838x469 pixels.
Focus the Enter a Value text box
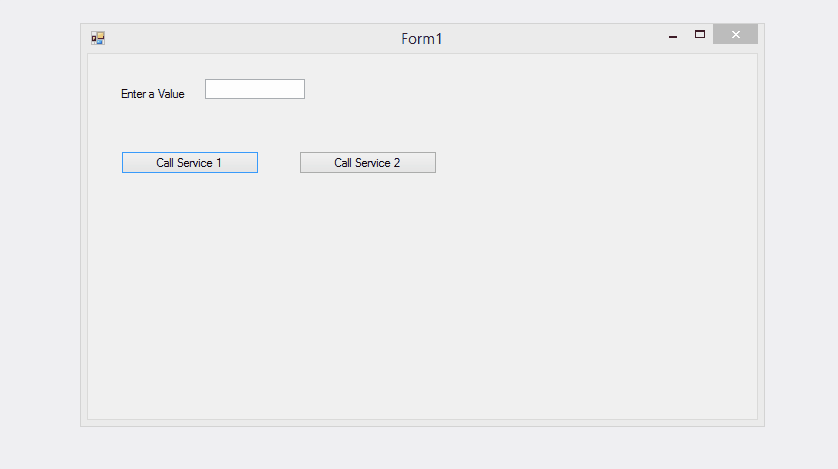(x=254, y=89)
